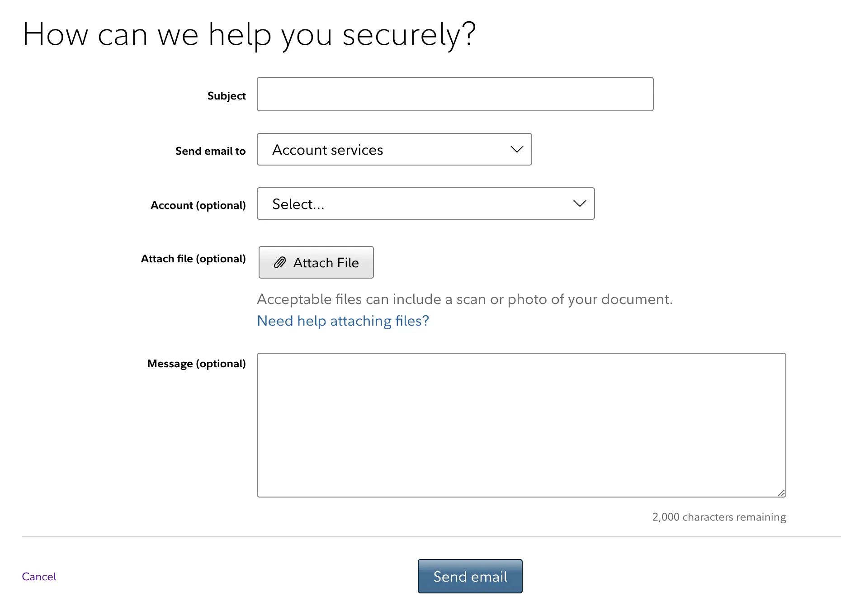Screen dimensions: 841x616
Task: Click the Account (optional) label
Action: click(x=198, y=205)
